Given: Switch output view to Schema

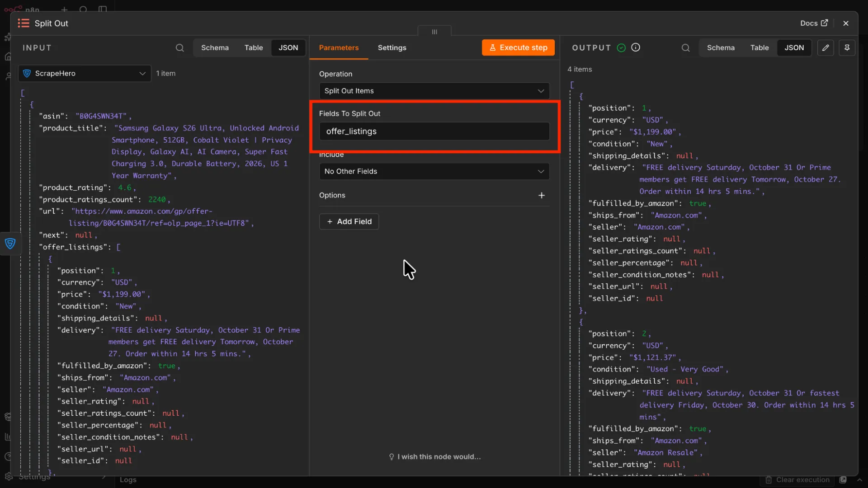Looking at the screenshot, I should 721,47.
